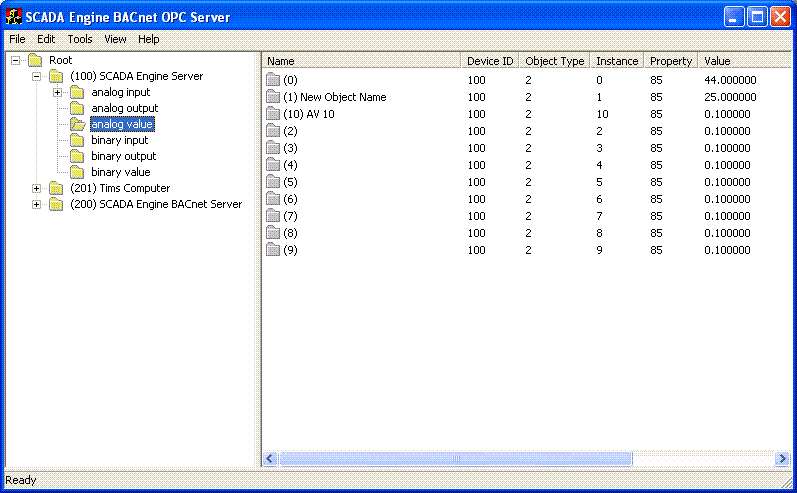Click the folder icon of (1) New Object Name

[273, 97]
